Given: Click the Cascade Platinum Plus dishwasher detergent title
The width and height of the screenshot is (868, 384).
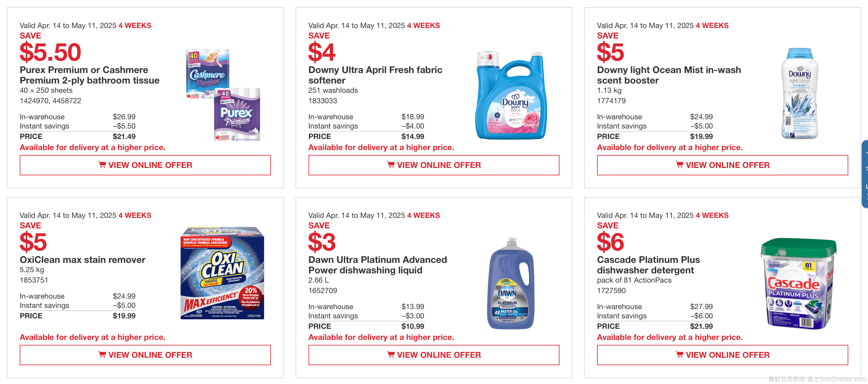Looking at the screenshot, I should pos(648,265).
